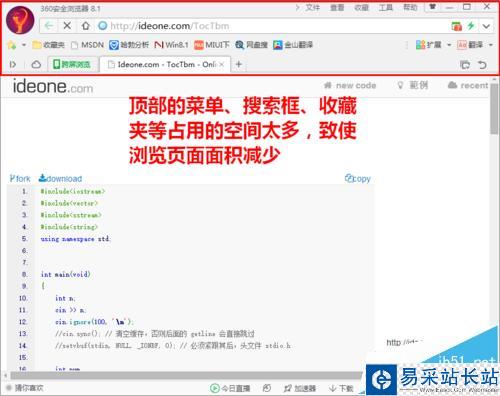500x396 pixels.
Task: Click the tab list windows icon
Action: pyautogui.click(x=465, y=65)
